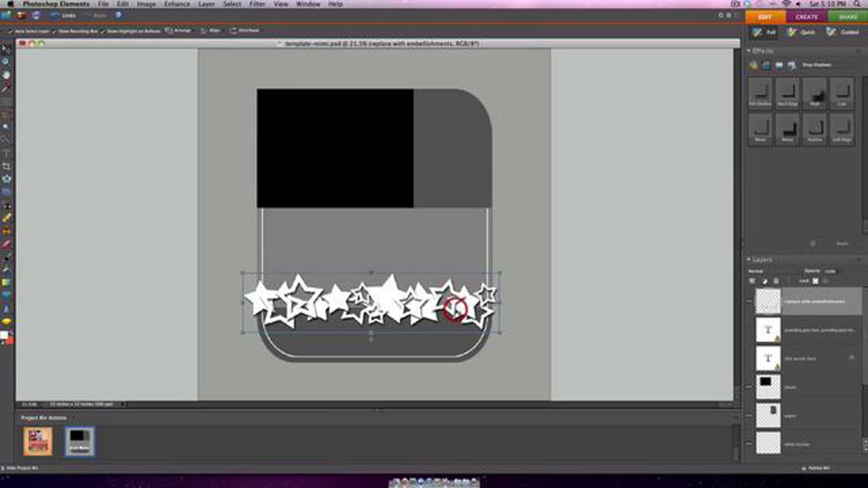Open the Enhance menu

177,4
